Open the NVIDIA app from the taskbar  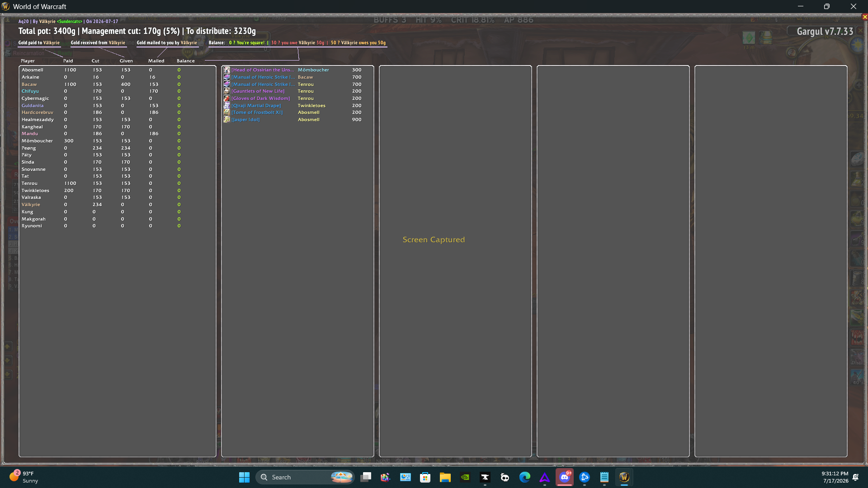[465, 477]
